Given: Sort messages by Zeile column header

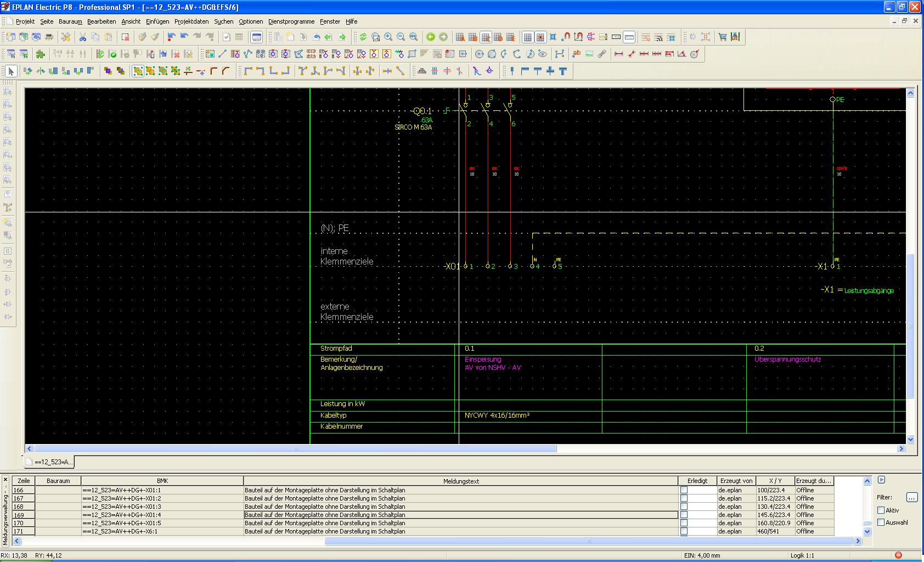Looking at the screenshot, I should pos(24,481).
